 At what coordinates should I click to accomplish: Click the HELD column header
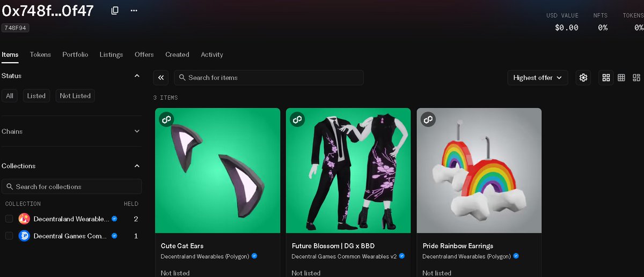(131, 204)
